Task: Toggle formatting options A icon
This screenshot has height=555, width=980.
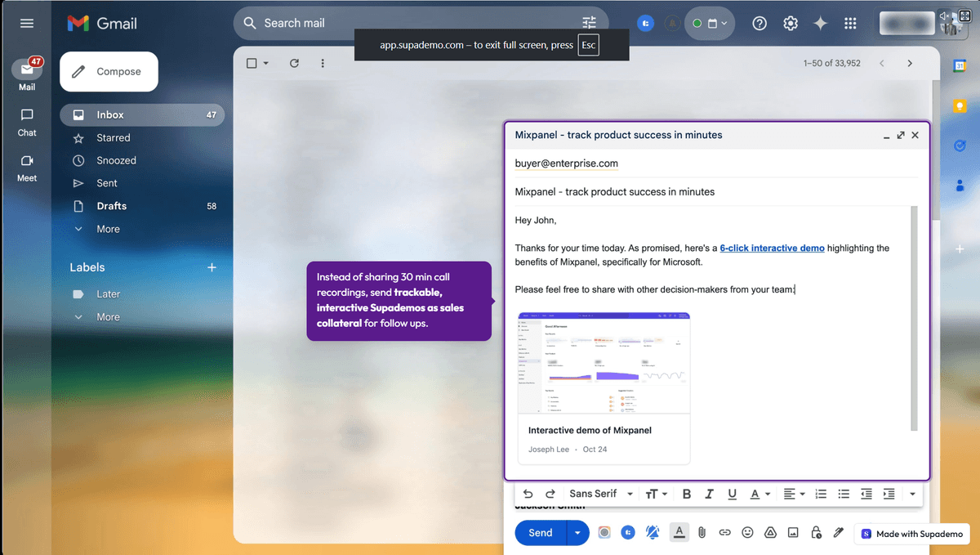Action: click(x=679, y=533)
